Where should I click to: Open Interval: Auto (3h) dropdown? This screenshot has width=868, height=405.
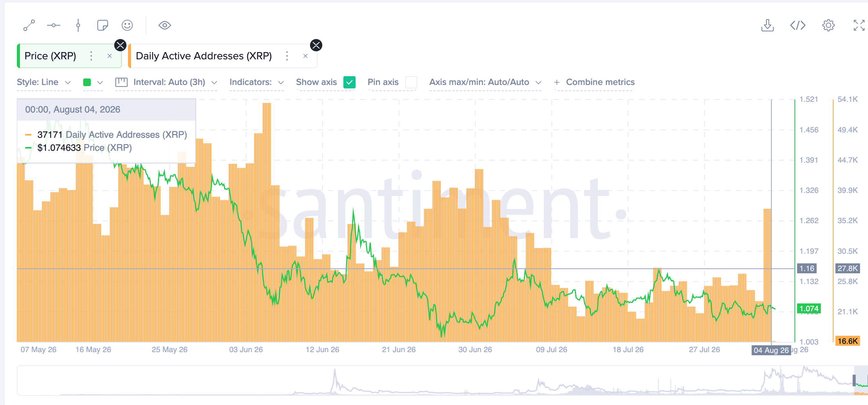tap(175, 82)
